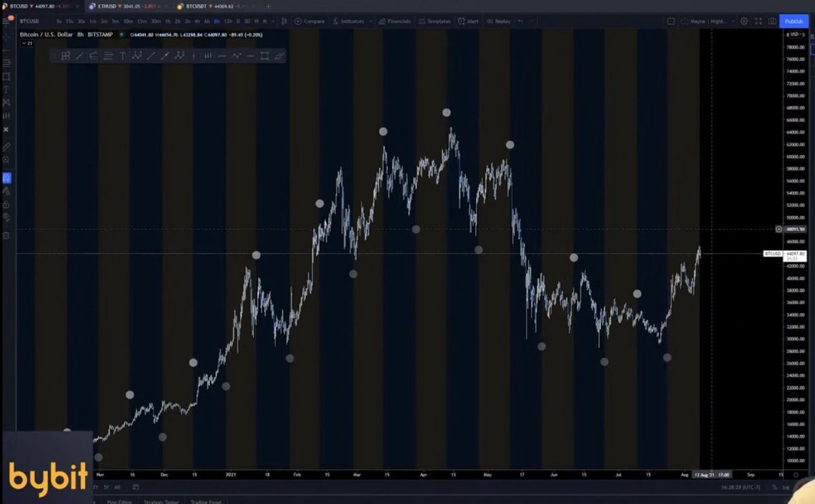Screen dimensions: 815x504
Task: Select the zoom in magnifier tool
Action: [x=7, y=161]
